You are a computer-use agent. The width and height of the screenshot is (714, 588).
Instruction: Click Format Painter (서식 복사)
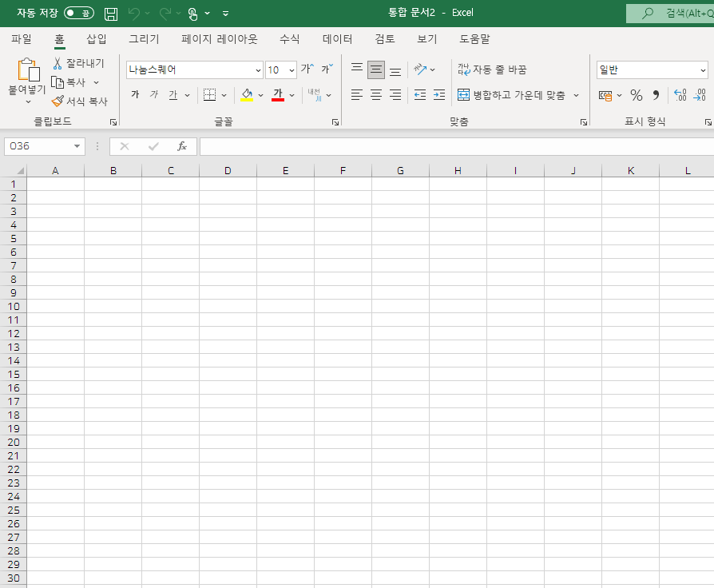(80, 101)
